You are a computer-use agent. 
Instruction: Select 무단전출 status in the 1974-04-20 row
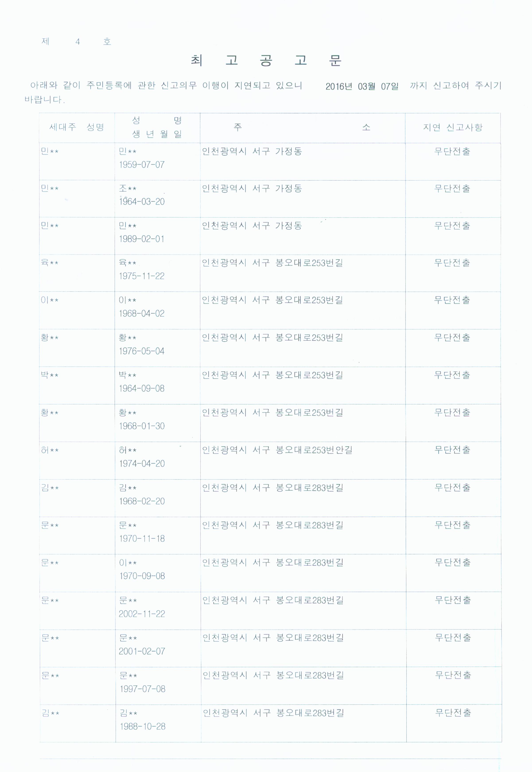(452, 450)
